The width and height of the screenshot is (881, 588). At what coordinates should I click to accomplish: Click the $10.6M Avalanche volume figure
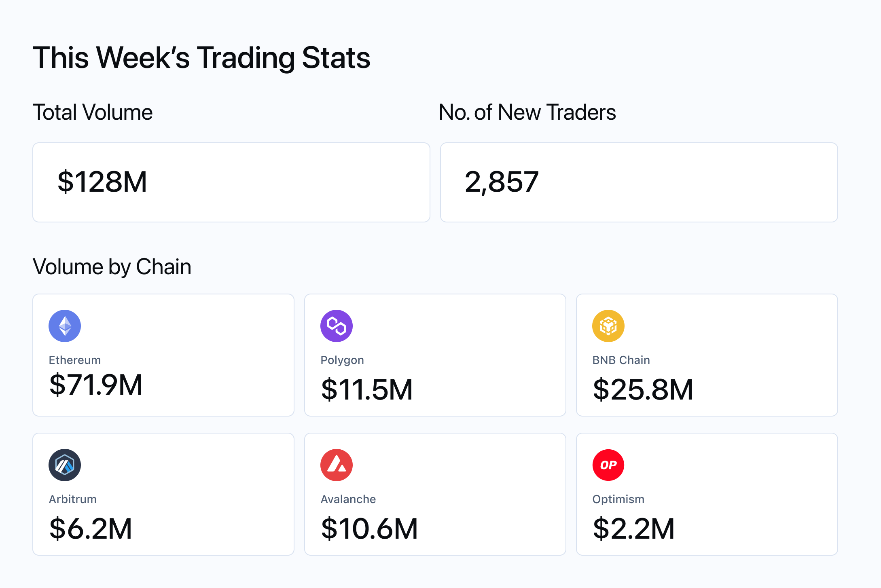point(369,529)
